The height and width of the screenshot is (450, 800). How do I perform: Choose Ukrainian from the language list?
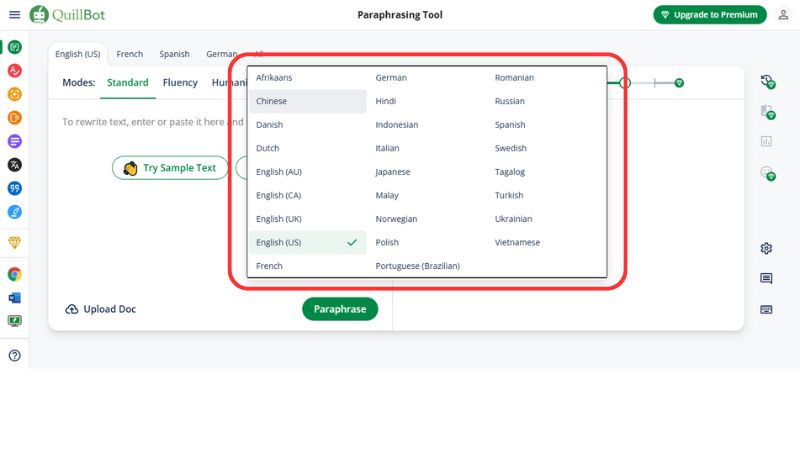[547, 219]
